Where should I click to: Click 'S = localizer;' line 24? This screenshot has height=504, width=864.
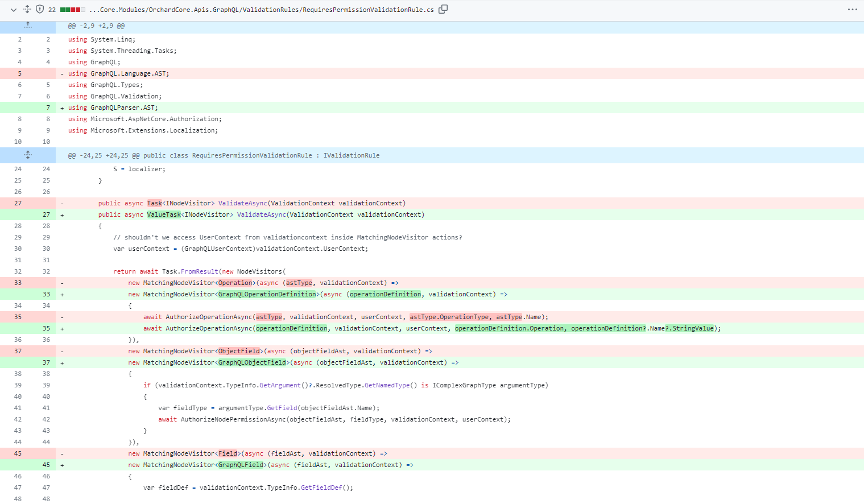tap(139, 169)
